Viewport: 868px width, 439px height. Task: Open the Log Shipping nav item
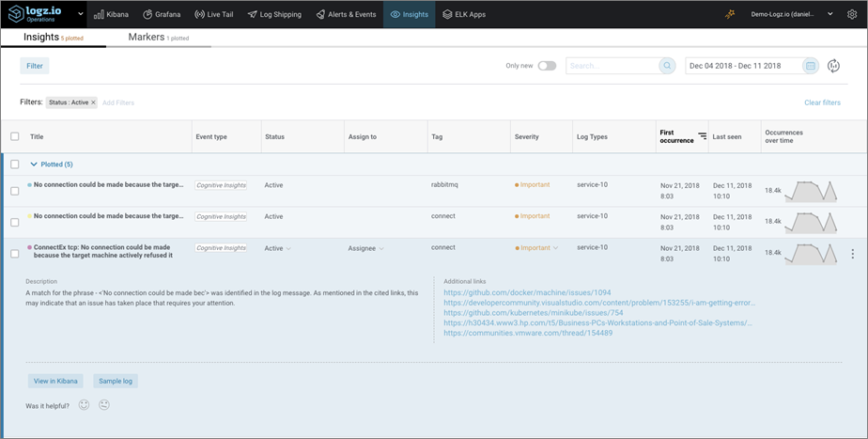coord(274,14)
